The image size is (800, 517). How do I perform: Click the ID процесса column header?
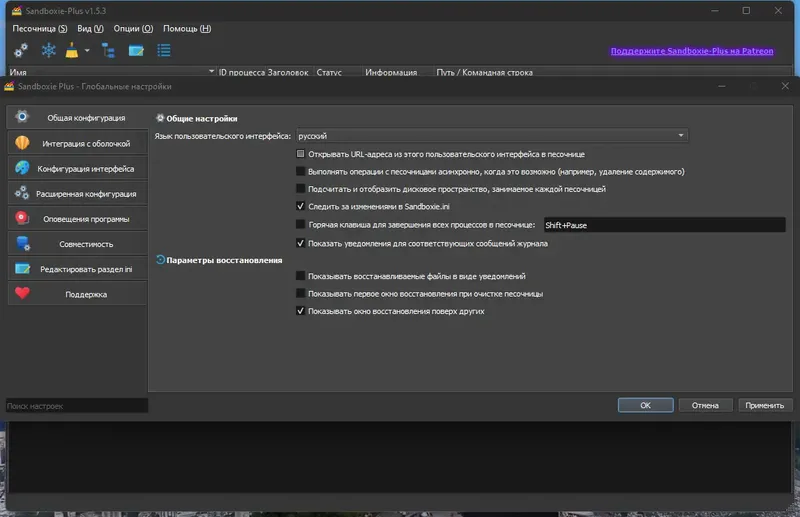pyautogui.click(x=241, y=72)
